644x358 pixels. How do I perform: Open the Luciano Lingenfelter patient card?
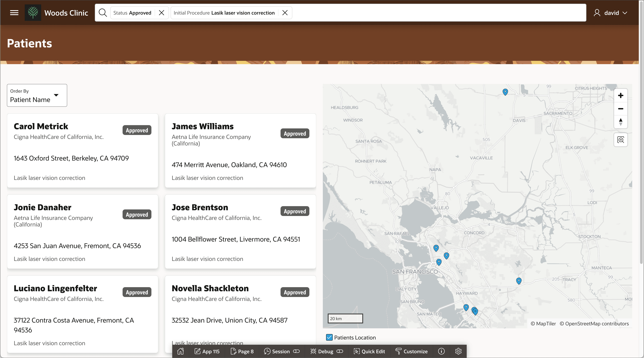coord(82,314)
